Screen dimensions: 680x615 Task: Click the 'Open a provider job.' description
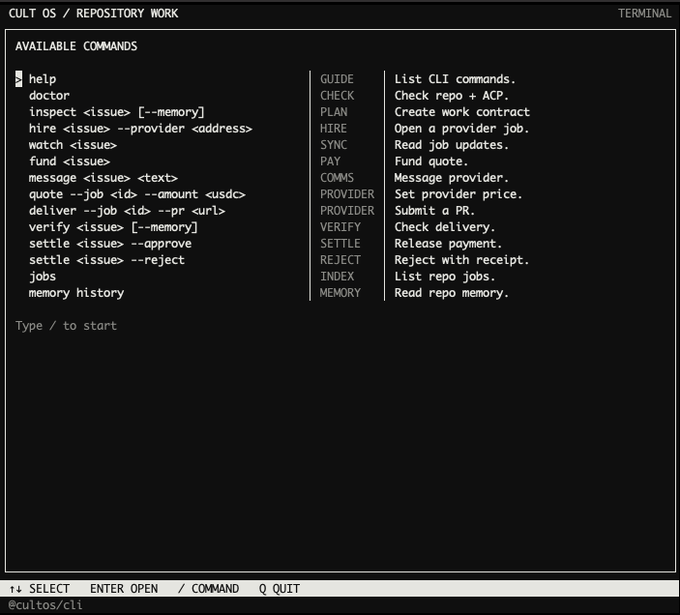click(x=462, y=128)
